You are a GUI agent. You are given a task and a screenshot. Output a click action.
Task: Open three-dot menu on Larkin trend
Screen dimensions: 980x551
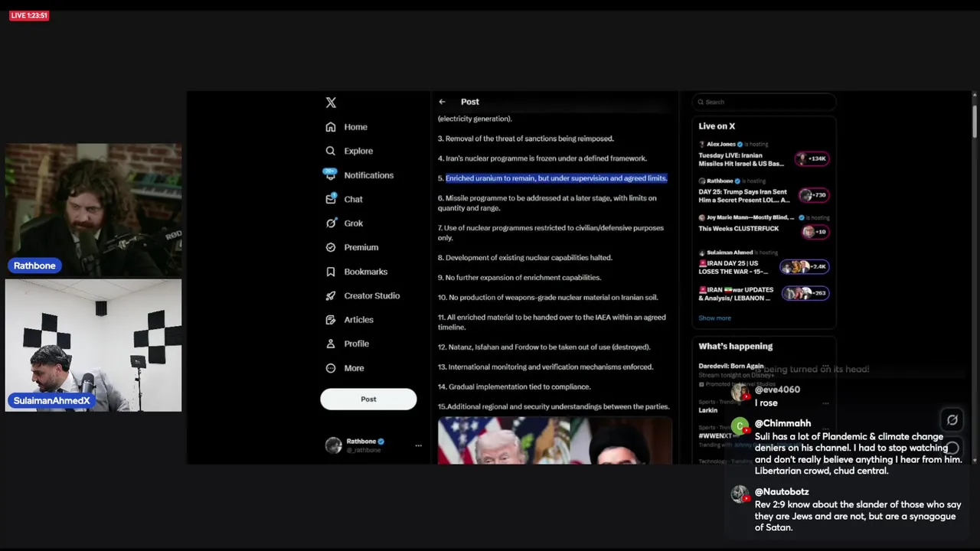pyautogui.click(x=825, y=403)
